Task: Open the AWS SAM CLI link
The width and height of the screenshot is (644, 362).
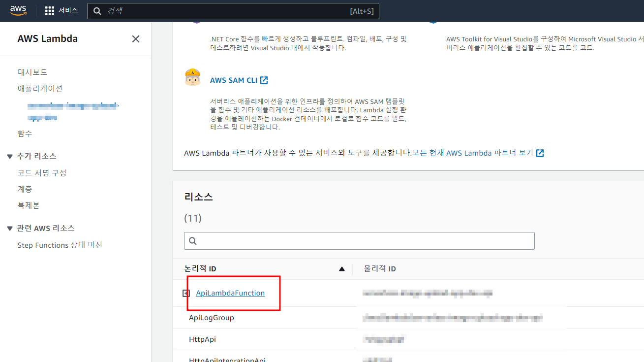Action: point(234,80)
